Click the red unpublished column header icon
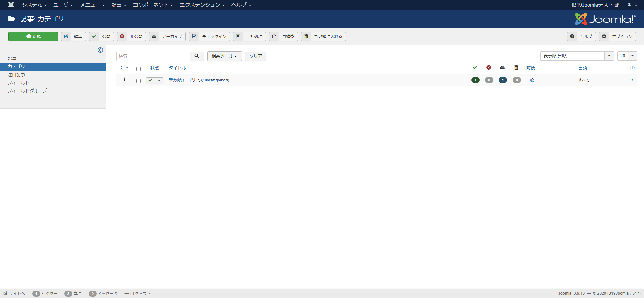 489,68
